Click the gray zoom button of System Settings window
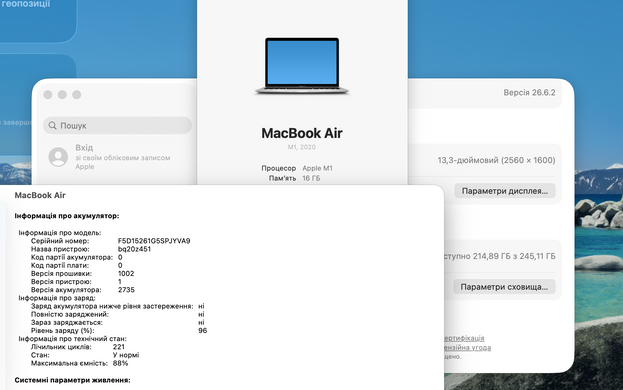The height and width of the screenshot is (390, 623). [x=77, y=95]
